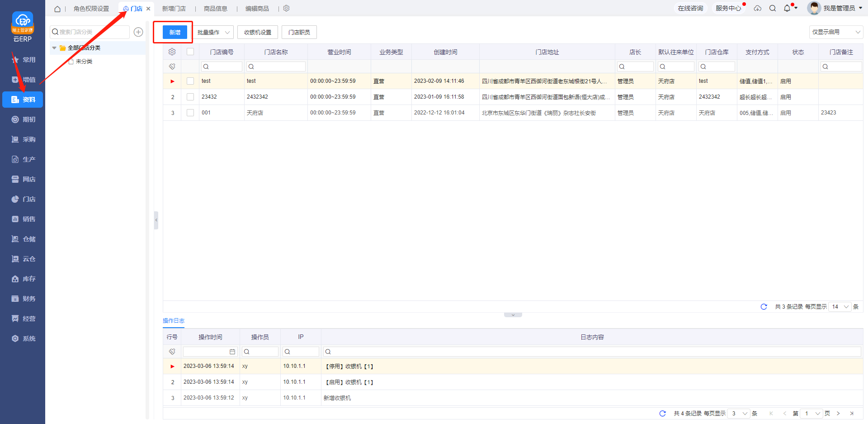868x424 pixels.
Task: Open the 仅显示启用 filter dropdown
Action: coord(835,32)
